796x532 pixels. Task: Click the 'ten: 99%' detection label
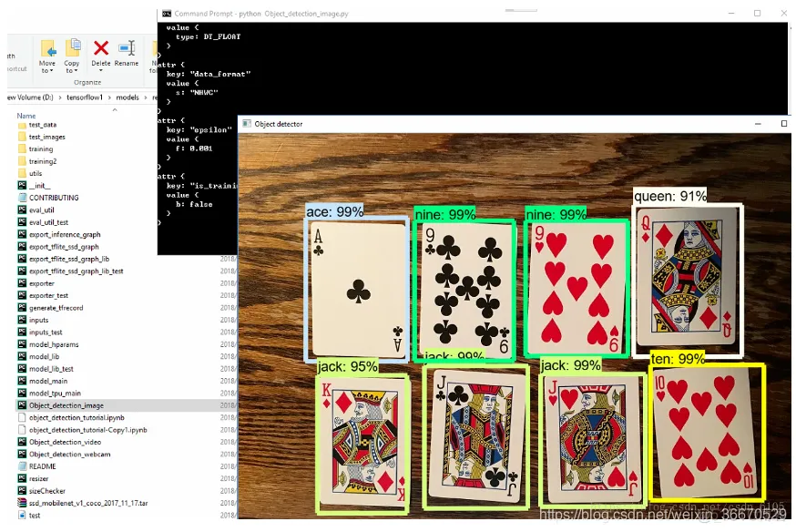[678, 359]
